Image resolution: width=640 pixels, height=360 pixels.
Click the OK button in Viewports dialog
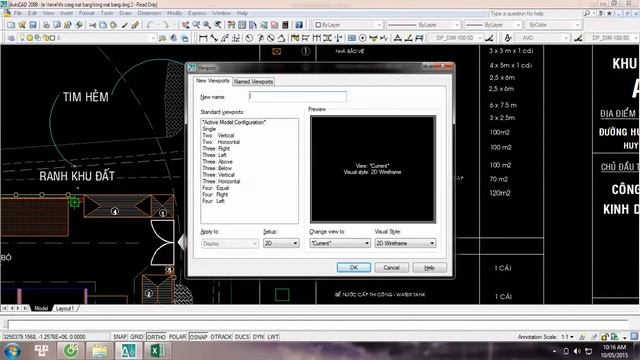tap(354, 267)
